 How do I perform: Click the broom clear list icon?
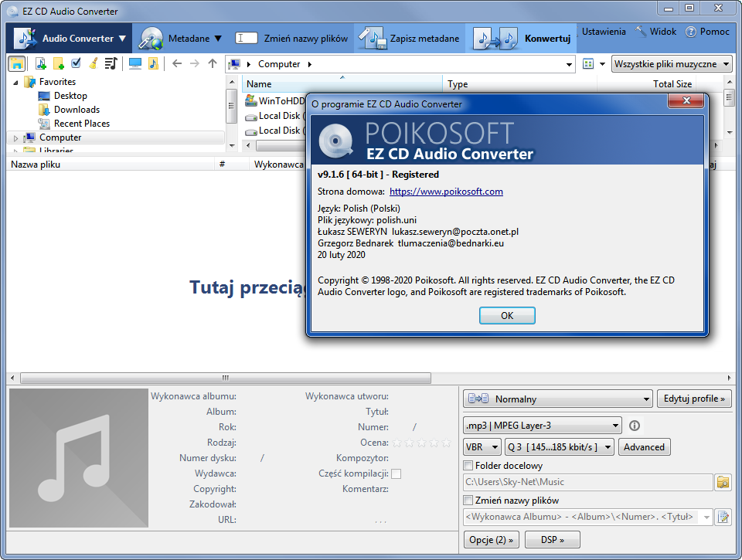tap(94, 63)
